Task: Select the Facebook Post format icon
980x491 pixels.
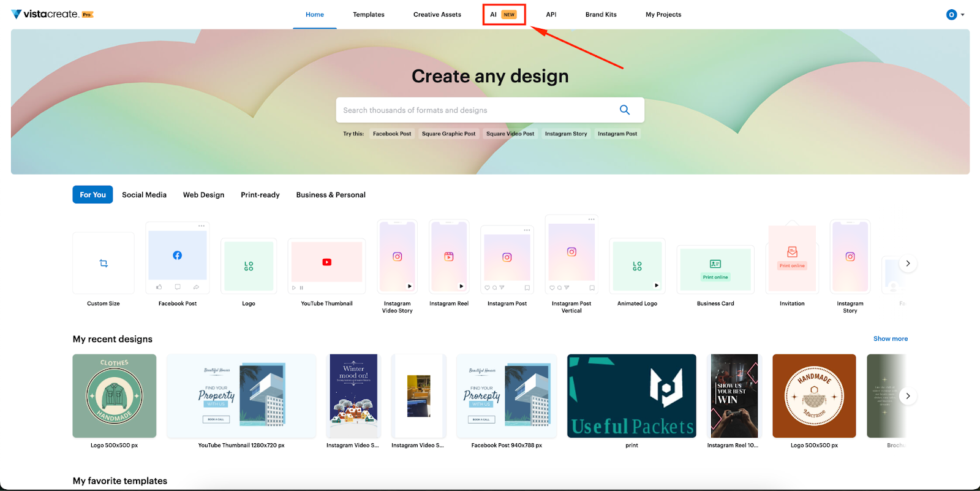Action: pyautogui.click(x=177, y=256)
